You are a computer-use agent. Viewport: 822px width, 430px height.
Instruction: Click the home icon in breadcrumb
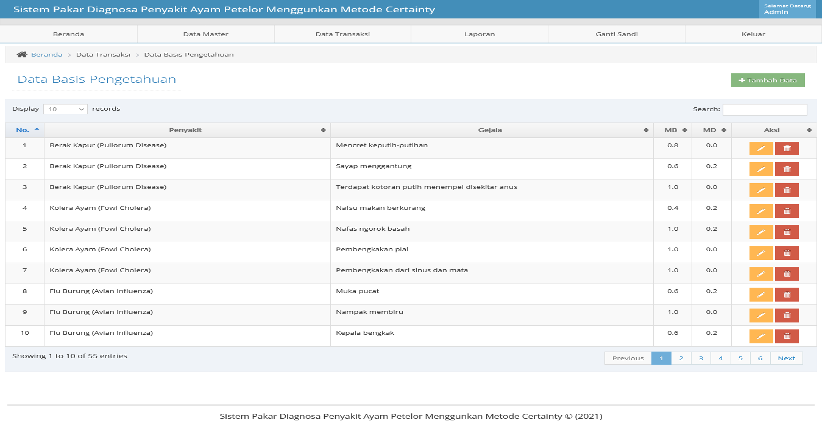tap(21, 55)
